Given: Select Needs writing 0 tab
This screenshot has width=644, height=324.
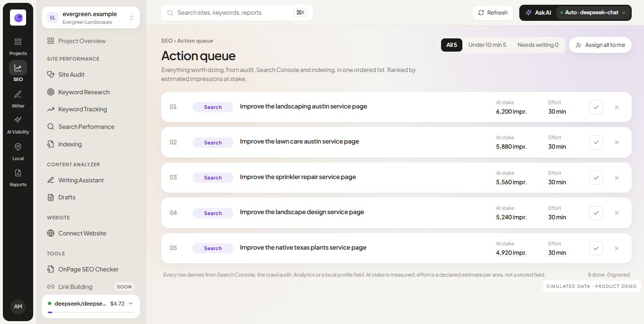Looking at the screenshot, I should click(x=538, y=45).
